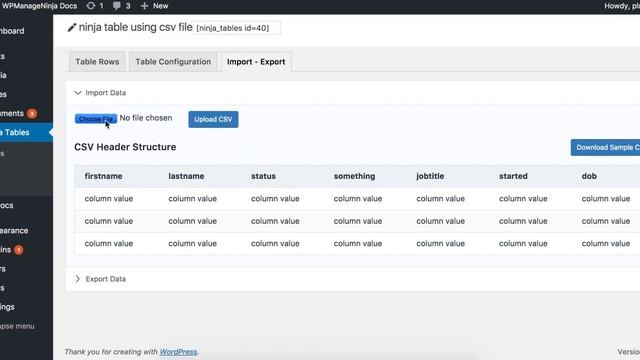The width and height of the screenshot is (640, 360).
Task: Click the dob column header
Action: (x=589, y=176)
